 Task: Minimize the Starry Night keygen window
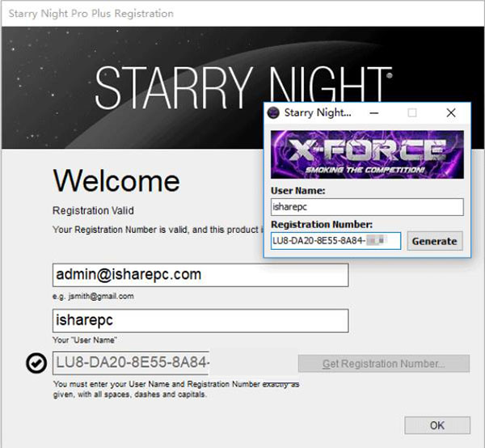374,112
